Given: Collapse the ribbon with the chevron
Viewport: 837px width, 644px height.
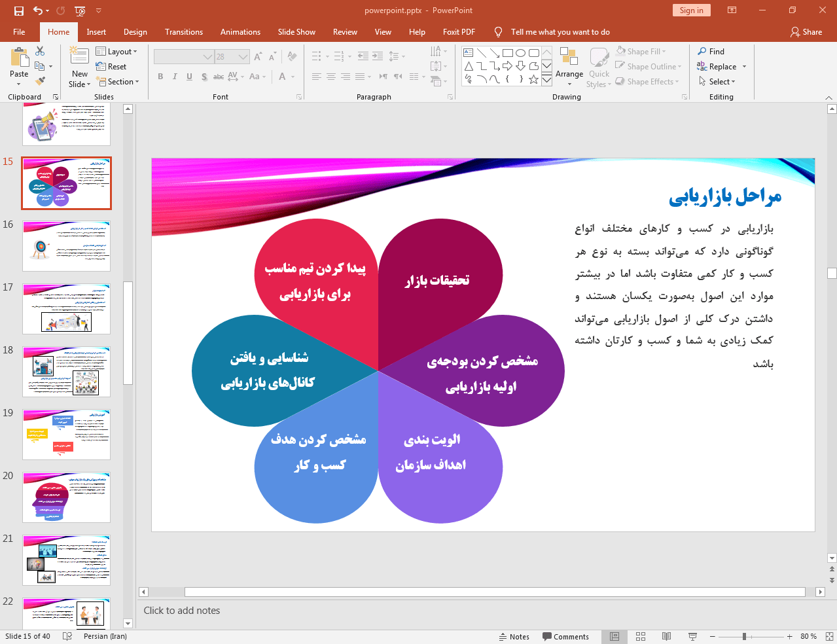Looking at the screenshot, I should coord(828,97).
